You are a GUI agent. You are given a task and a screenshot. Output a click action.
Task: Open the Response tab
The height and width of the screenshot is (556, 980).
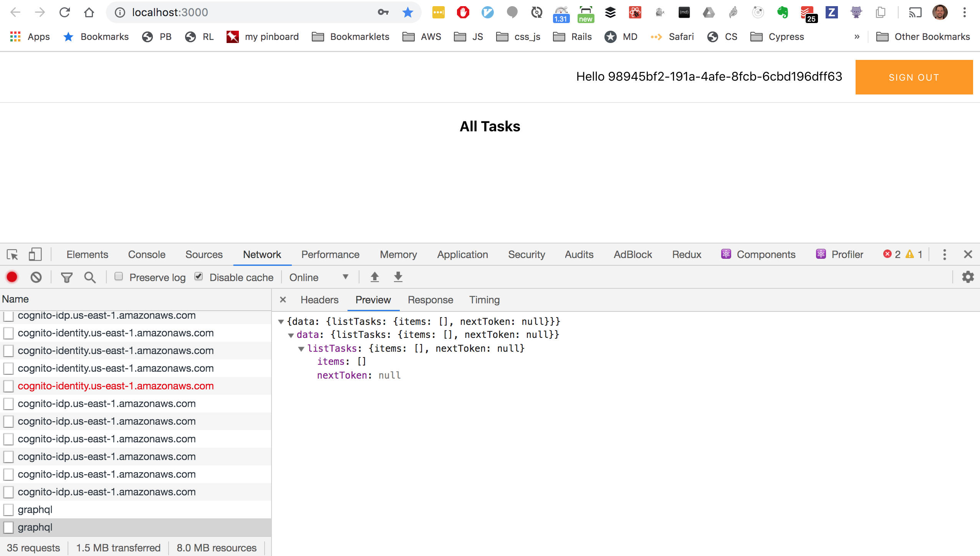[430, 300]
